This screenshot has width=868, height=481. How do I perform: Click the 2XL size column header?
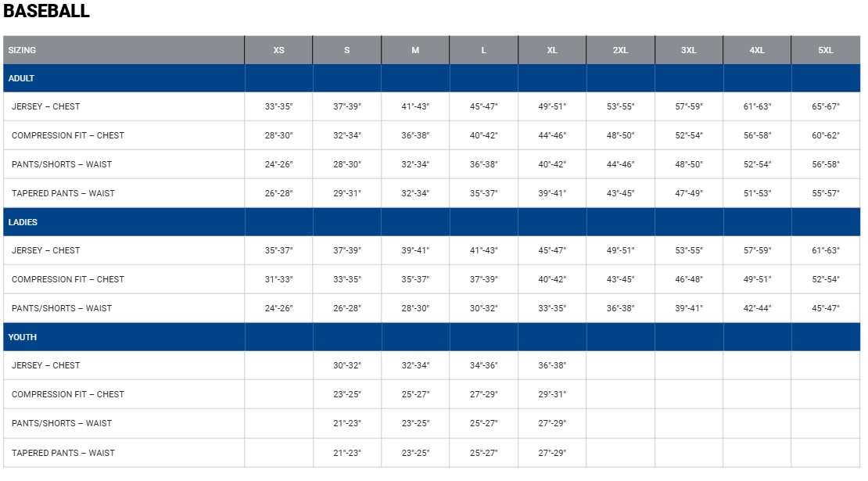point(620,50)
